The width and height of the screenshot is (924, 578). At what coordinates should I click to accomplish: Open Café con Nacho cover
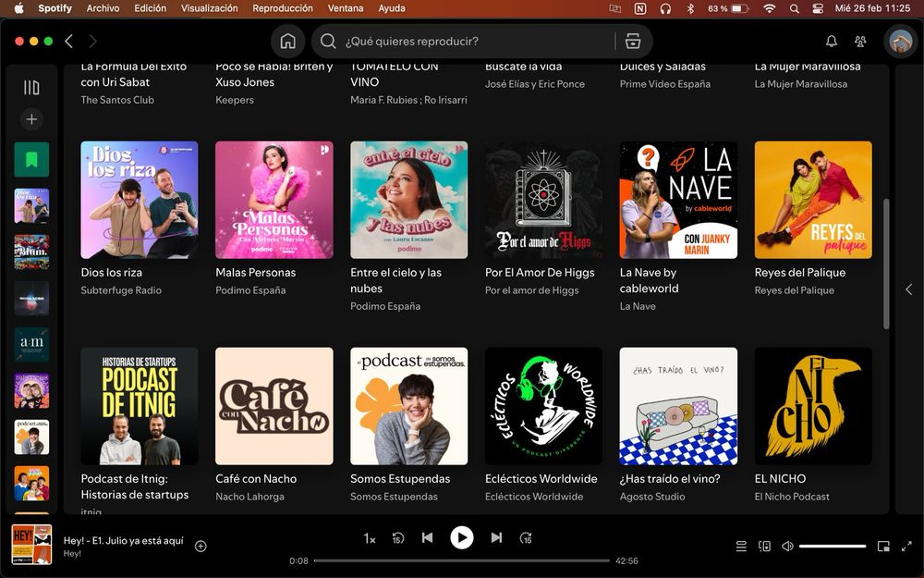[x=274, y=406]
